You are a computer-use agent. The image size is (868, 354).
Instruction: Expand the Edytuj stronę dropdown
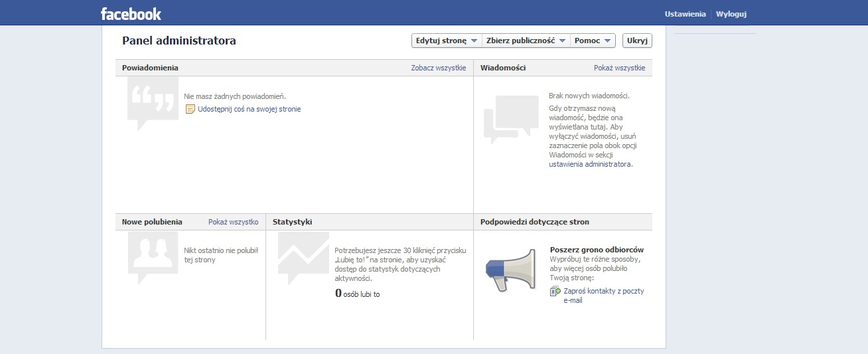(x=446, y=41)
